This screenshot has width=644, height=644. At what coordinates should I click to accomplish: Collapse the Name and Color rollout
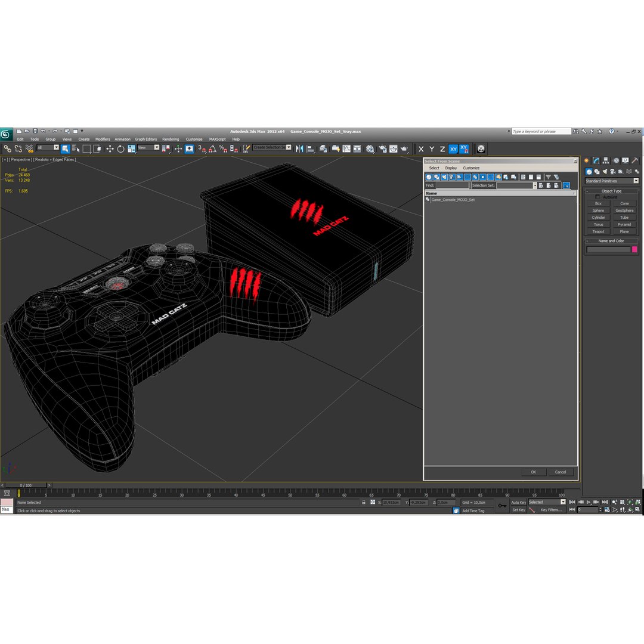(611, 241)
